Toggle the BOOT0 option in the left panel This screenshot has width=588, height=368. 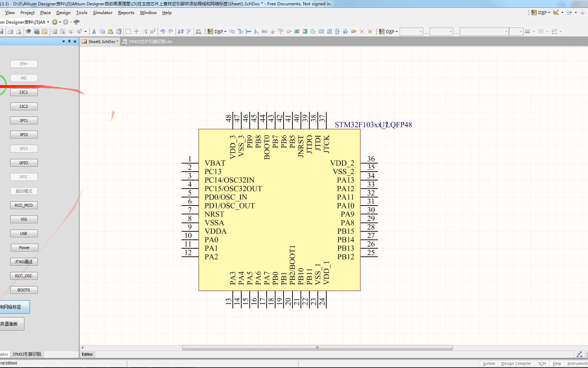24,290
